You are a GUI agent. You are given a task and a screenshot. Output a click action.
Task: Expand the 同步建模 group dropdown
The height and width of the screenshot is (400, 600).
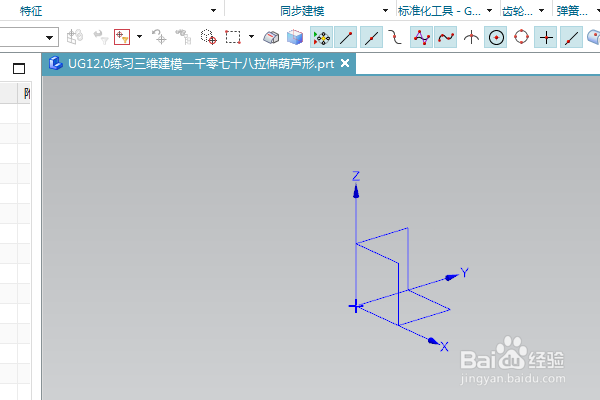point(385,11)
